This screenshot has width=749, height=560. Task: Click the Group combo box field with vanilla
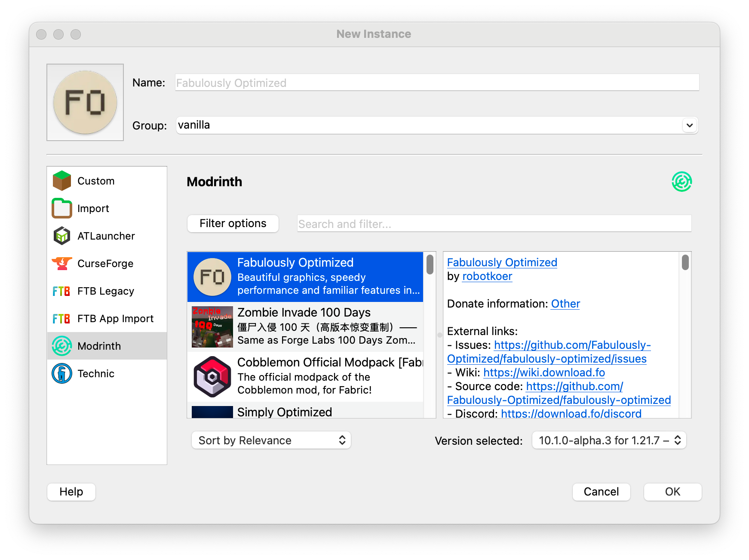(x=437, y=125)
